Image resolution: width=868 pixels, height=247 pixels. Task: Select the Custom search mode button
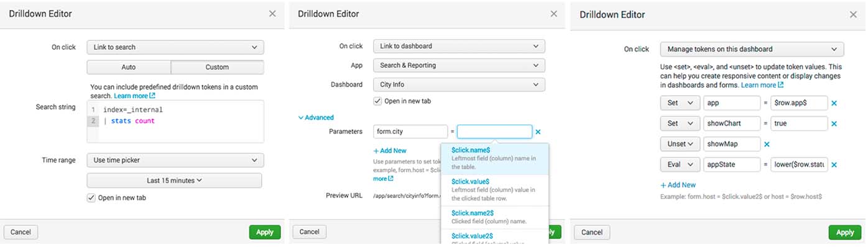point(217,67)
